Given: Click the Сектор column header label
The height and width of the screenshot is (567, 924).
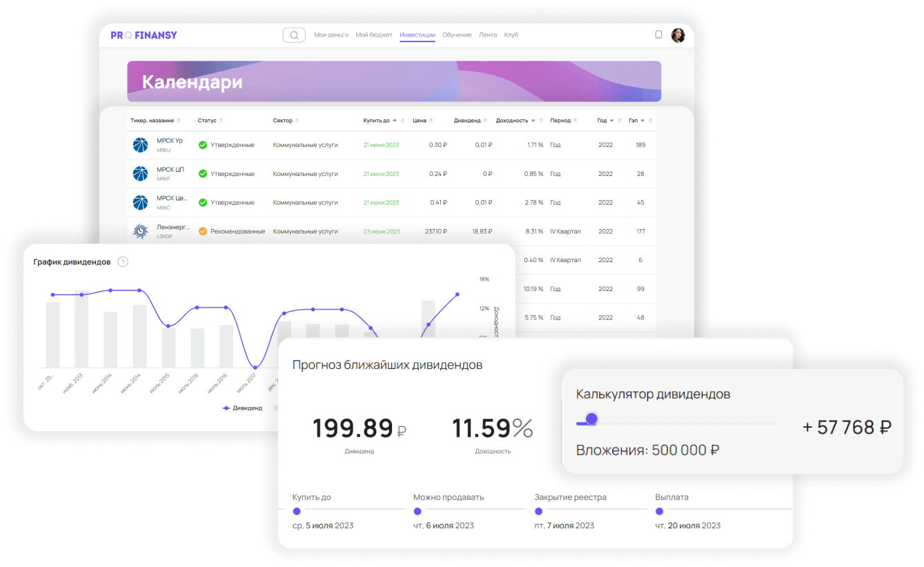Looking at the screenshot, I should coord(283,121).
